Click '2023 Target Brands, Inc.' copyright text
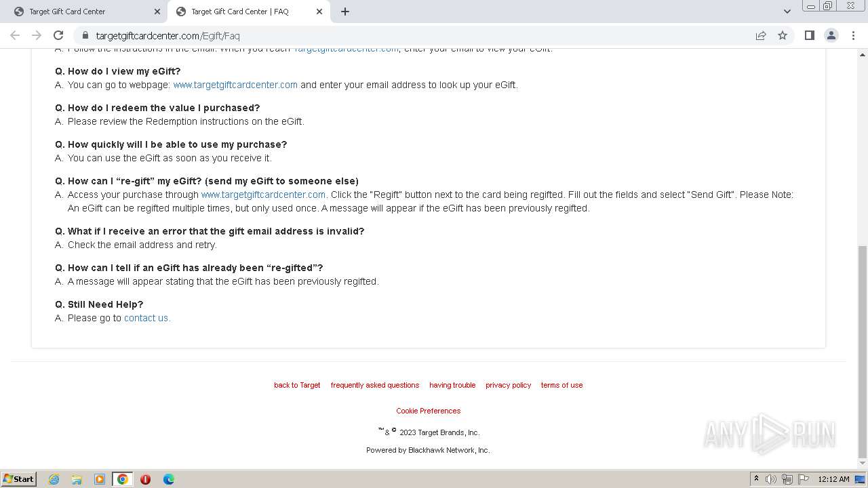868x488 pixels. (439, 432)
